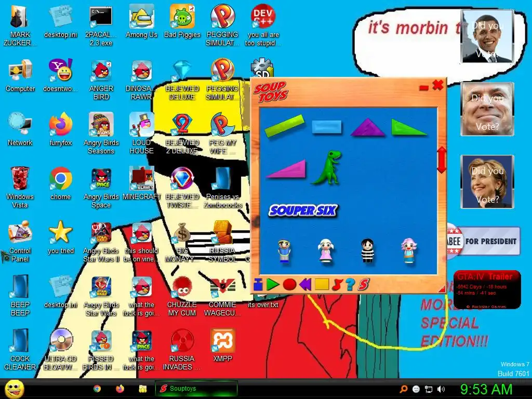Screen dimensions: 532x399
Task: Select the green wedge ramp toy
Action: [408, 127]
